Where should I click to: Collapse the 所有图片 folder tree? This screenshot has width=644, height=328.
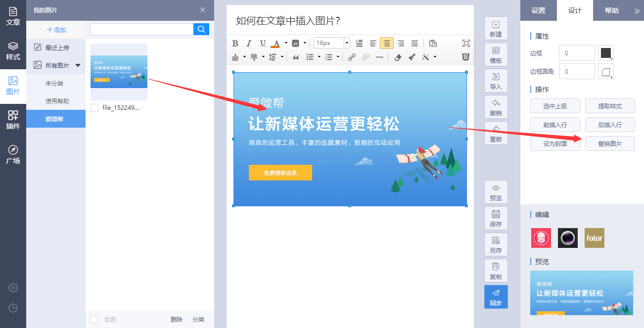78,65
